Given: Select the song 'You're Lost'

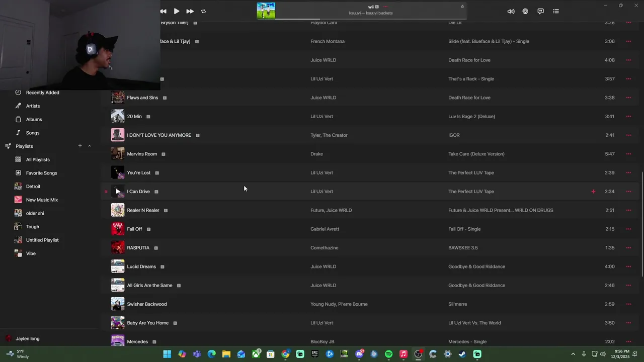Looking at the screenshot, I should point(139,172).
